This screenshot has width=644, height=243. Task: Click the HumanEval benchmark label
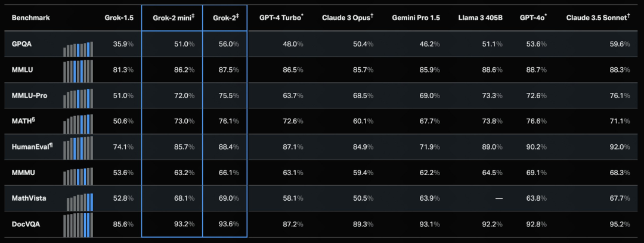pyautogui.click(x=32, y=147)
